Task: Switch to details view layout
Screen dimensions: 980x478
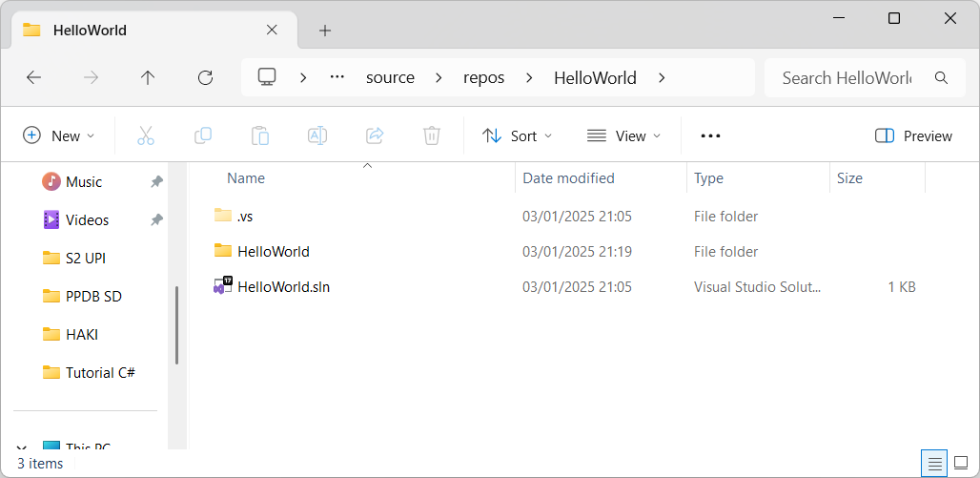Action: [935, 464]
